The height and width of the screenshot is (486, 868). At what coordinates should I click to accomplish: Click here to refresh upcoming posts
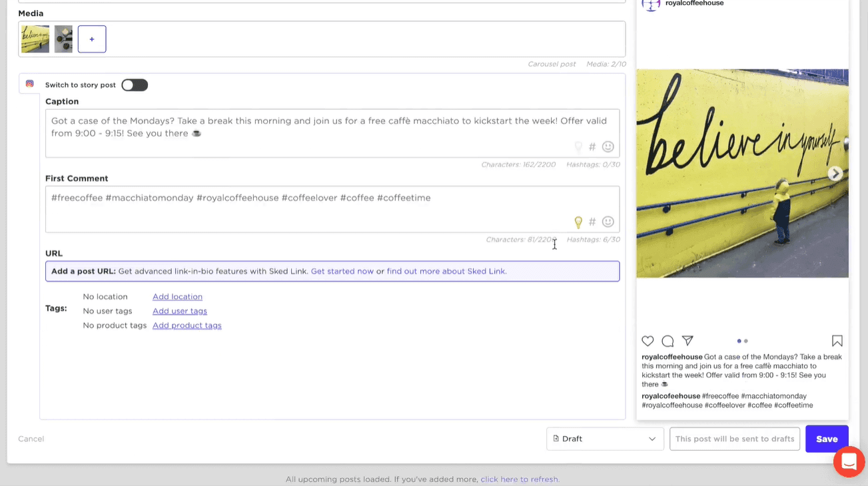[x=519, y=479]
